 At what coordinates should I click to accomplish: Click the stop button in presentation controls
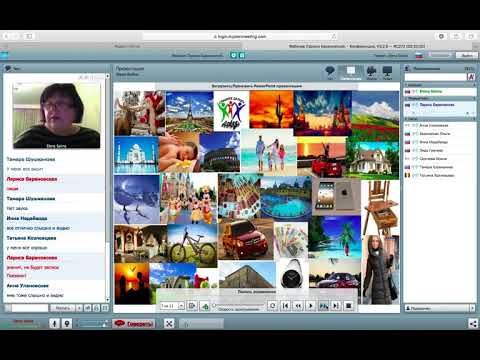[x=349, y=305]
